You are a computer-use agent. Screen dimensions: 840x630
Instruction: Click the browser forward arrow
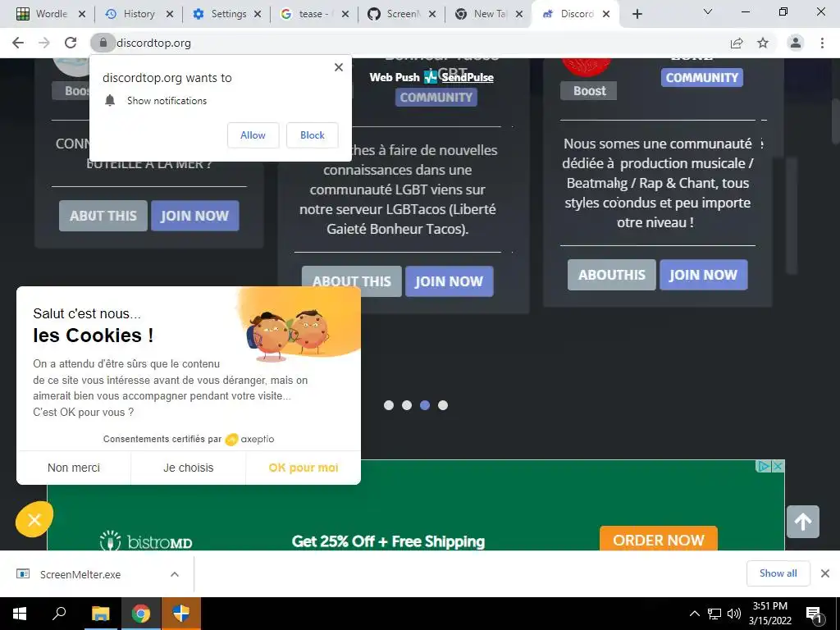click(44, 43)
